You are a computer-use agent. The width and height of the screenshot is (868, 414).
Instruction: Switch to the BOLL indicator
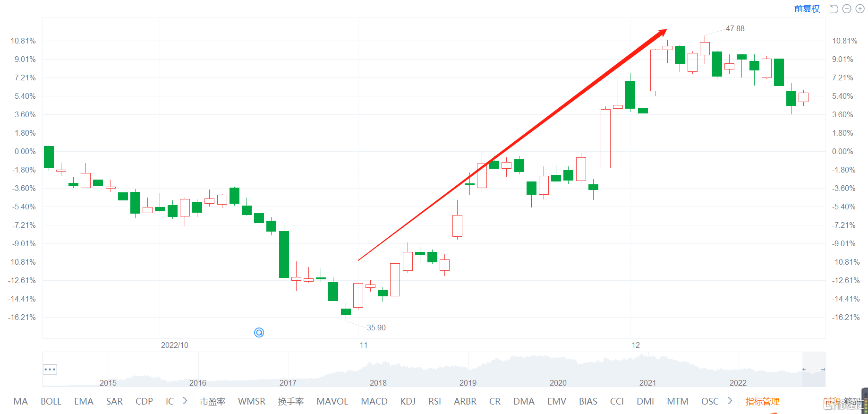point(51,401)
